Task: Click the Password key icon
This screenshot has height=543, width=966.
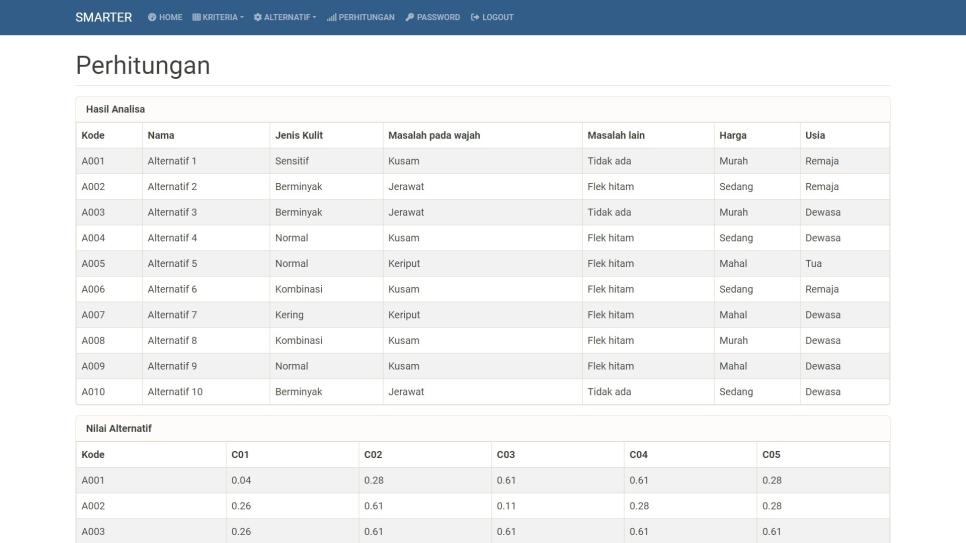Action: (x=410, y=18)
